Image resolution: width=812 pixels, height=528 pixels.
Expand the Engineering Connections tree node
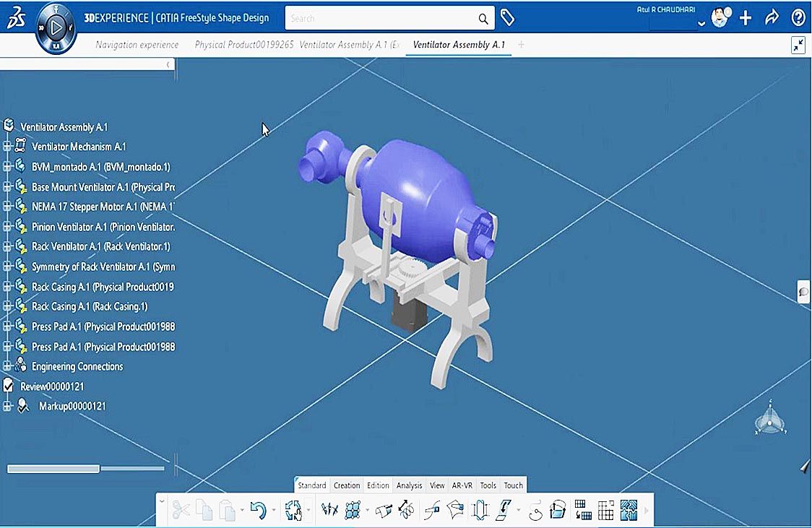[x=7, y=366]
